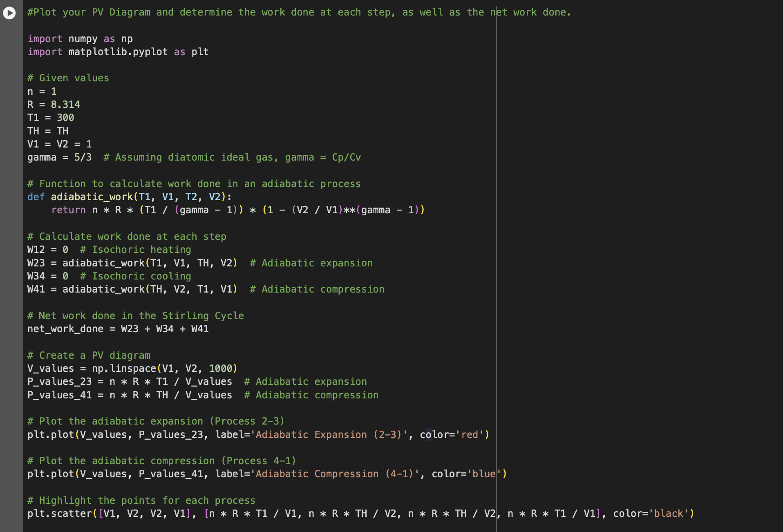Place cursor on 'import matplotlib.pyplot as plt' line
This screenshot has width=783, height=532.
point(118,52)
